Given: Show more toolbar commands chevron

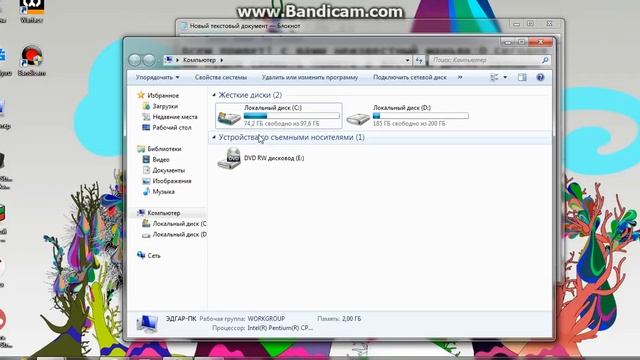Looking at the screenshot, I should tap(460, 77).
